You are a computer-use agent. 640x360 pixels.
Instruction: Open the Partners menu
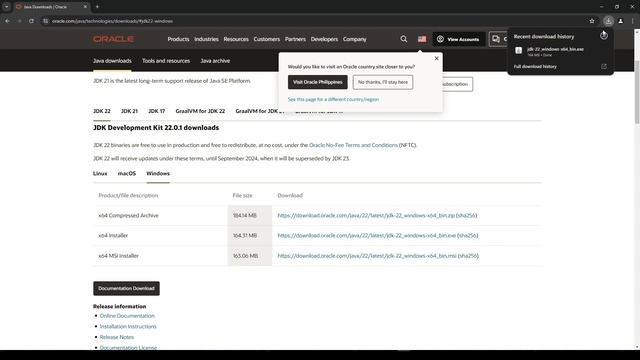point(295,39)
